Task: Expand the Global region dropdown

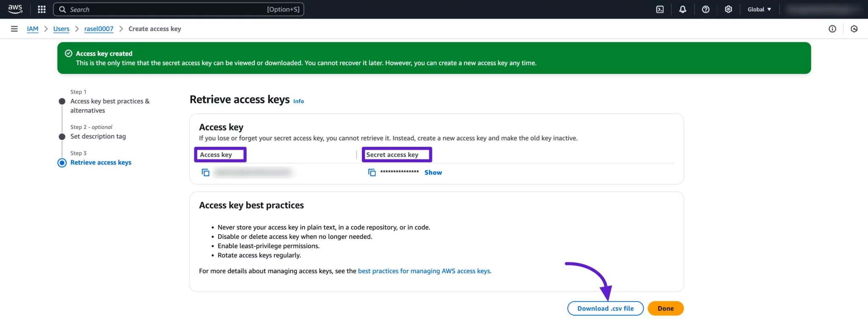Action: 759,9
